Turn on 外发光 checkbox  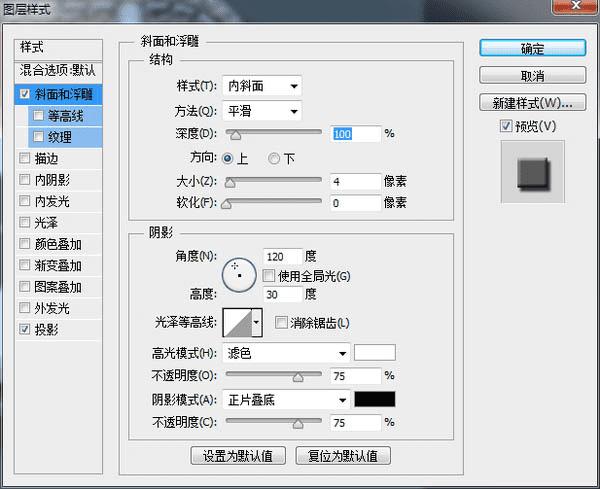24,307
